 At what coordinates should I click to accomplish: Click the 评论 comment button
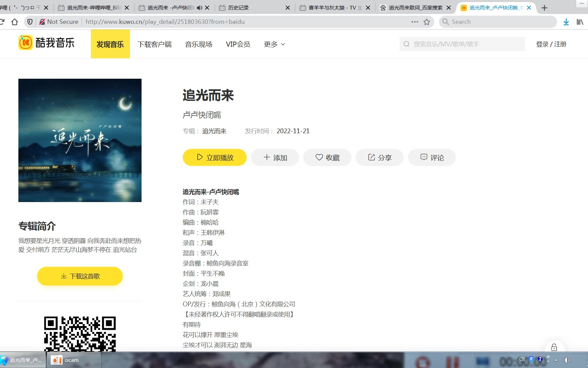point(432,157)
